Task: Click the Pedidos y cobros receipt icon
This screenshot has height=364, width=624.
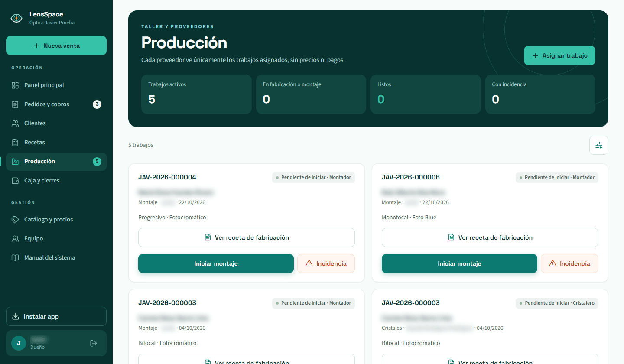Action: (x=15, y=104)
